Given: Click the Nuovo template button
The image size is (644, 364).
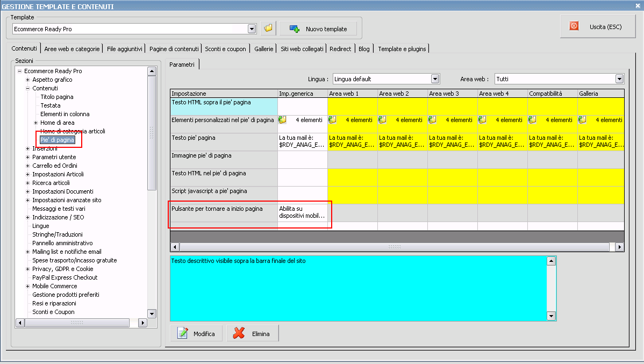Looking at the screenshot, I should pos(318,28).
